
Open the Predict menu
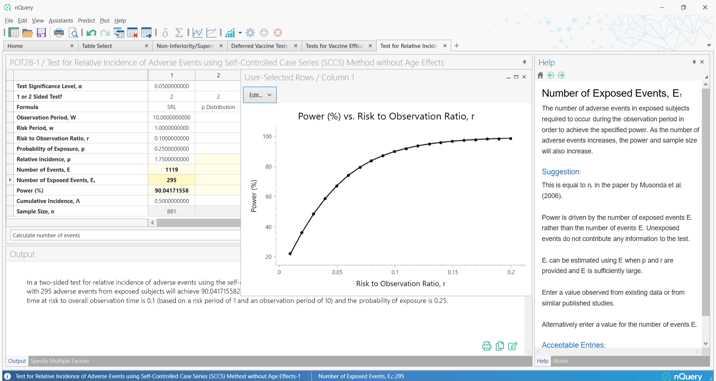pyautogui.click(x=86, y=21)
